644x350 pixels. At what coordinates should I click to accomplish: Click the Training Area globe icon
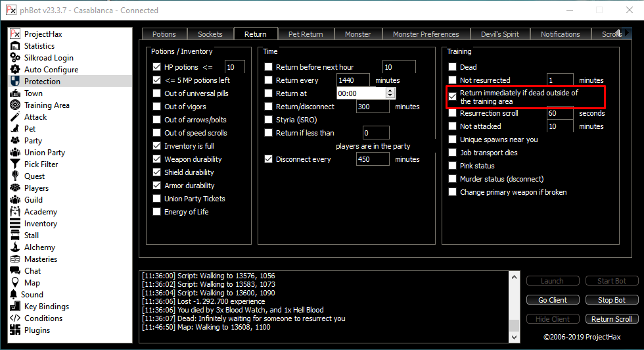15,105
